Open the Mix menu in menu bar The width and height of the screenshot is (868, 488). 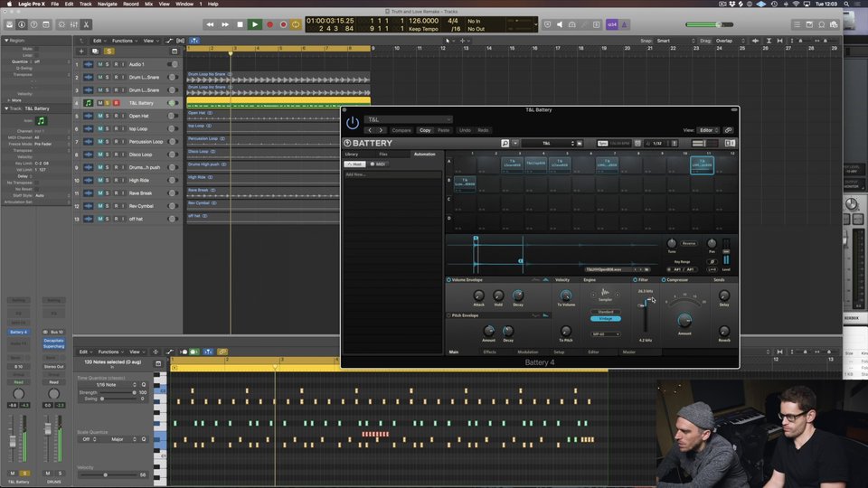coord(148,4)
